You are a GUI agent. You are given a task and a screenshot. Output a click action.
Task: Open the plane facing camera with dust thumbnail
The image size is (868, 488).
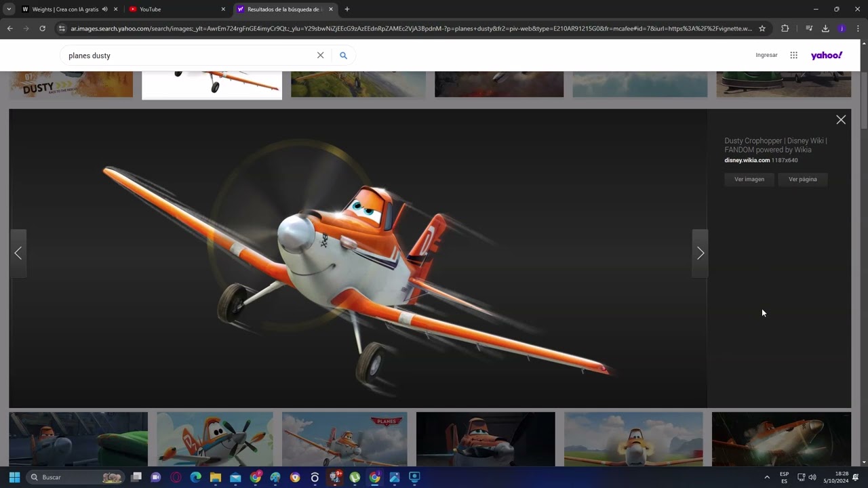(633, 439)
